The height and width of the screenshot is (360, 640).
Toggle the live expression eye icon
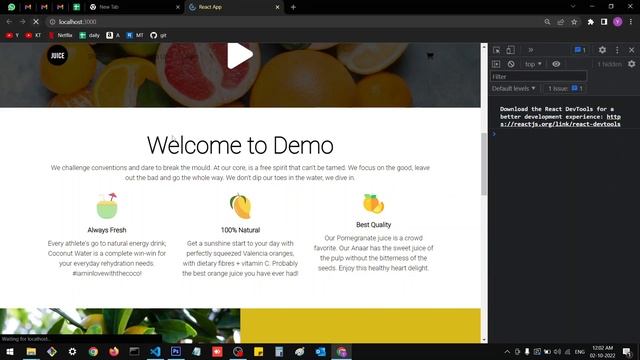pyautogui.click(x=556, y=64)
